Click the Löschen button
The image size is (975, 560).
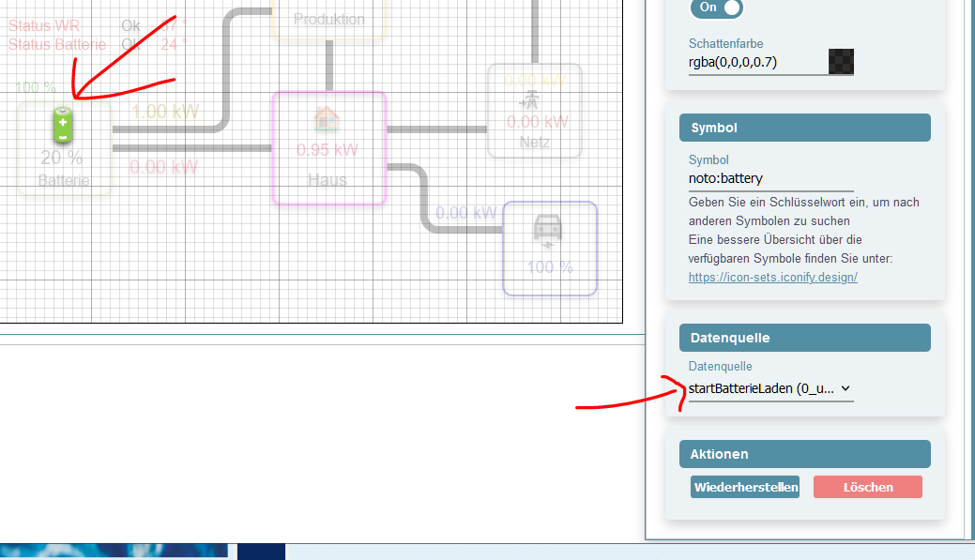(x=867, y=487)
